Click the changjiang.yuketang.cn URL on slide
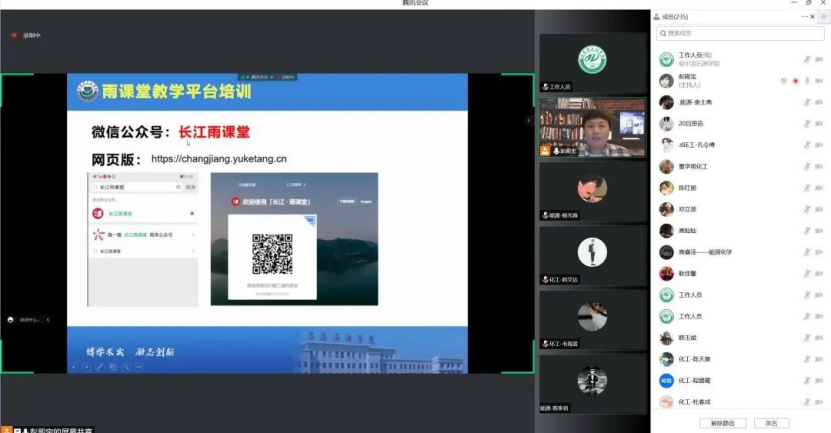Image resolution: width=831 pixels, height=433 pixels. click(219, 159)
